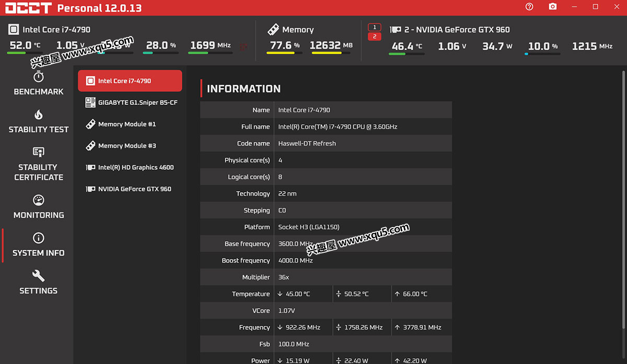Capture a screenshot with the camera icon

(x=553, y=7)
